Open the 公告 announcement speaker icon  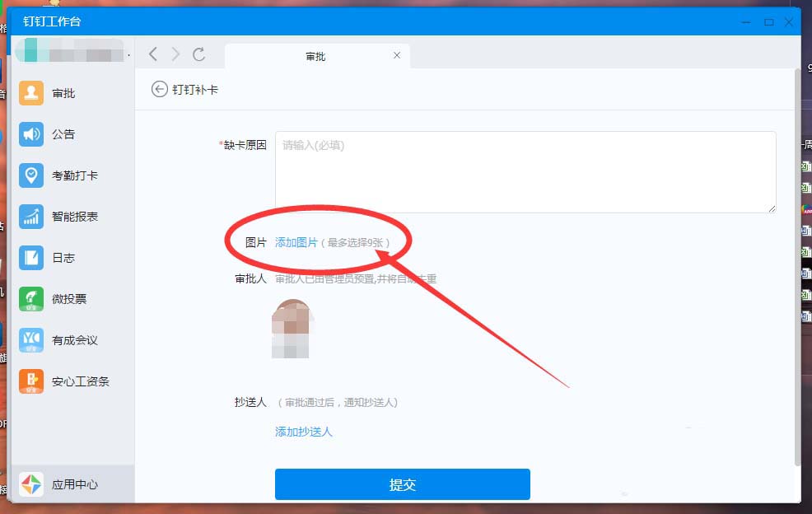point(31,134)
